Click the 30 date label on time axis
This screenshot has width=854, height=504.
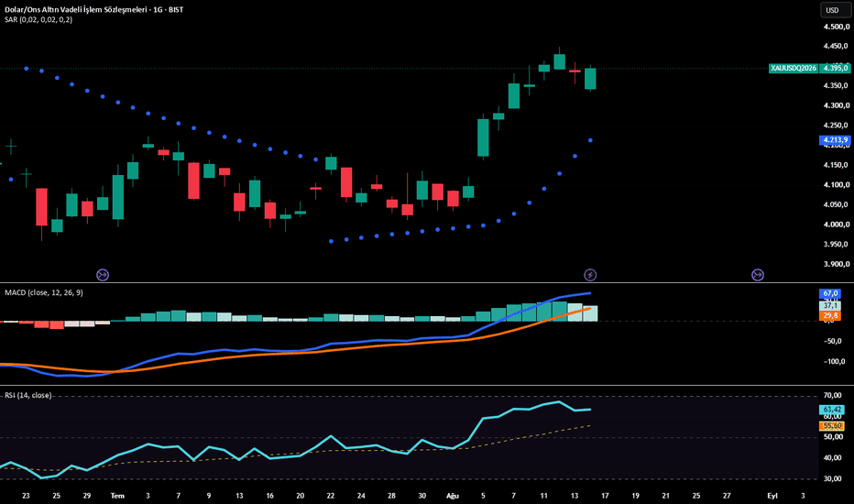[x=422, y=496]
